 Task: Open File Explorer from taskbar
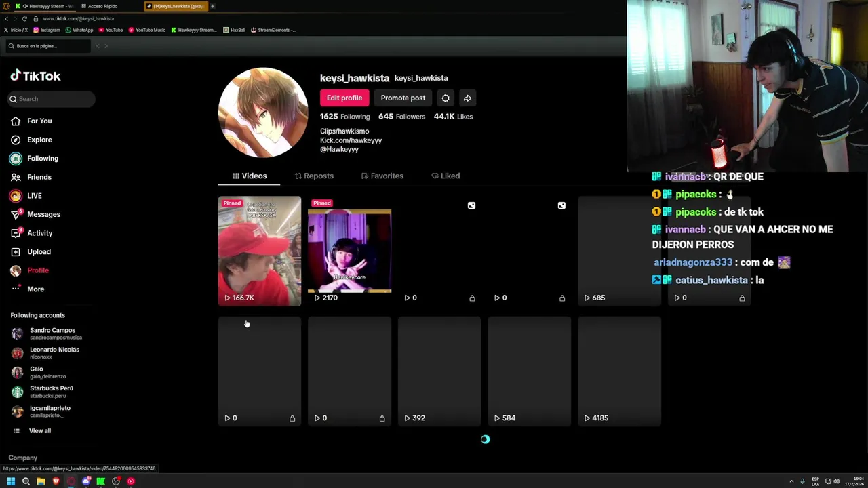click(41, 481)
